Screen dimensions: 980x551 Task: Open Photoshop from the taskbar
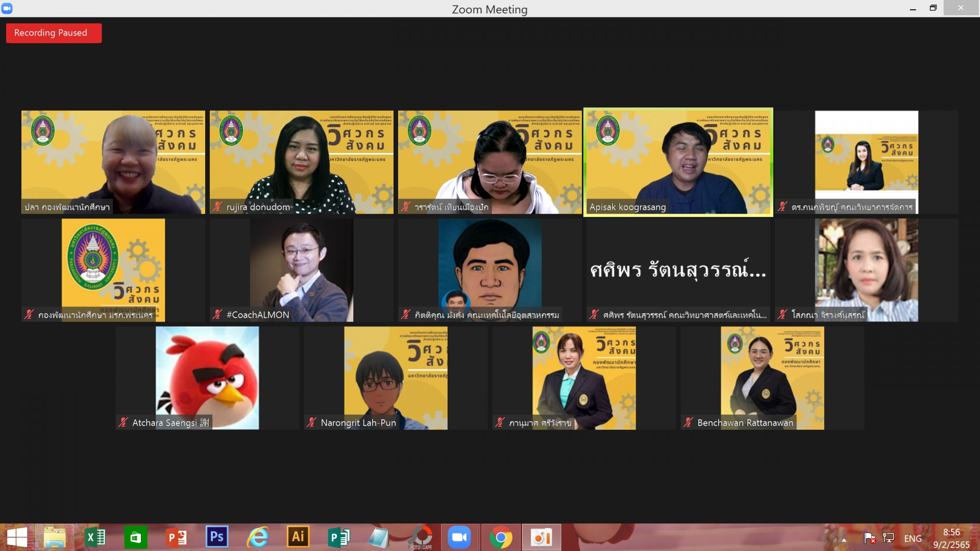tap(217, 537)
